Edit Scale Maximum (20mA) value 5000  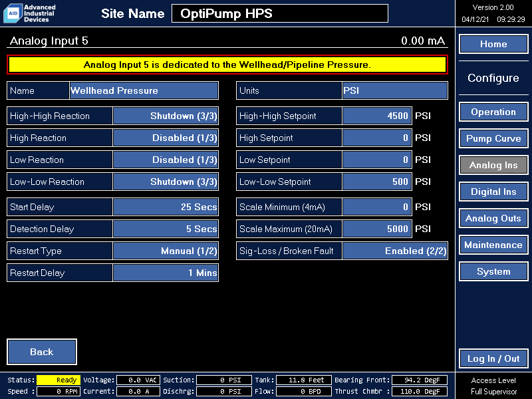tap(377, 229)
